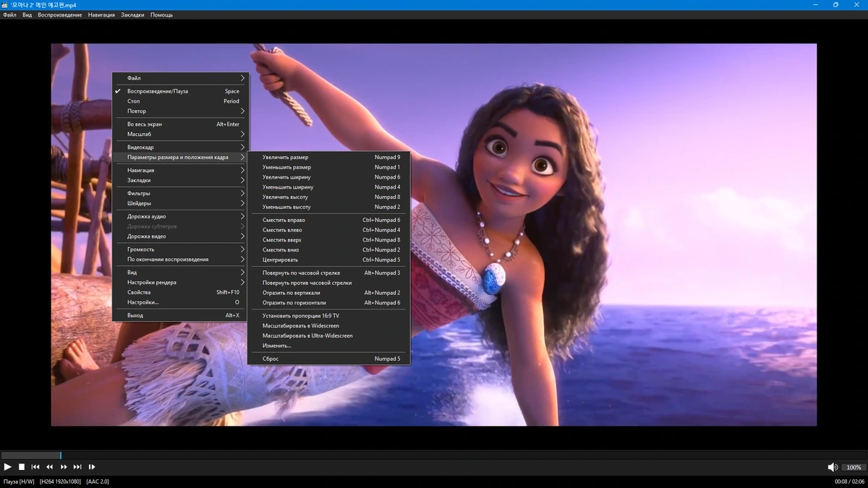The image size is (868, 488).
Task: Click the 00:08 / 02:06 time display
Action: 849,481
